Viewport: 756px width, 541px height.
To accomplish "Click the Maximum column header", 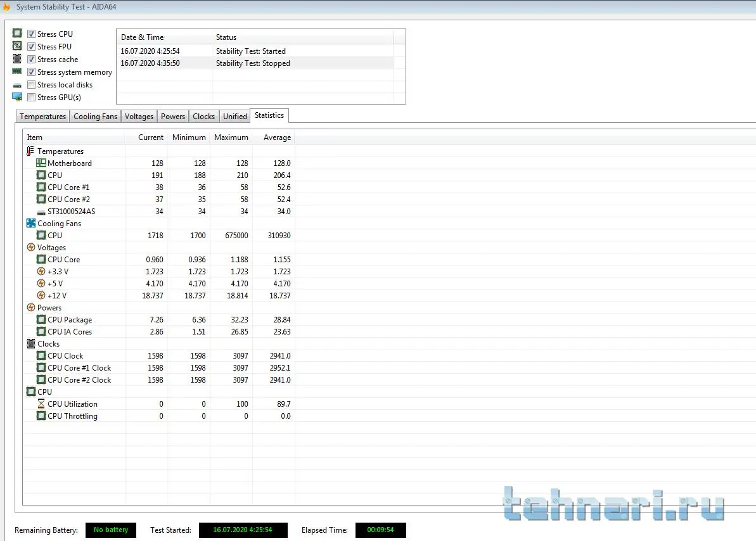I will click(231, 137).
